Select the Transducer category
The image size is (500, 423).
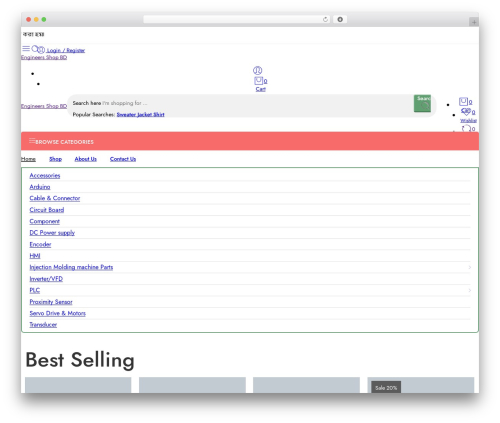(43, 324)
